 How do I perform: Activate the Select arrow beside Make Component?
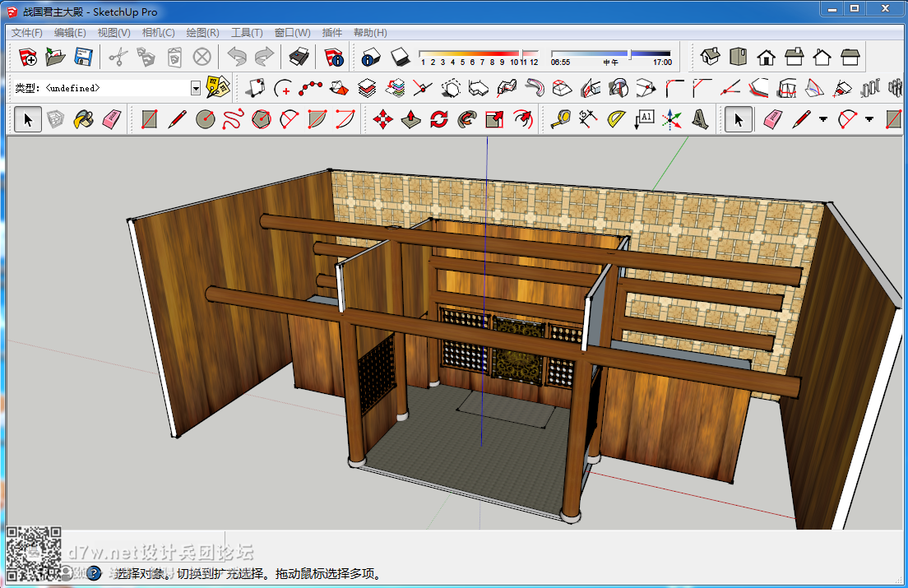(x=28, y=119)
